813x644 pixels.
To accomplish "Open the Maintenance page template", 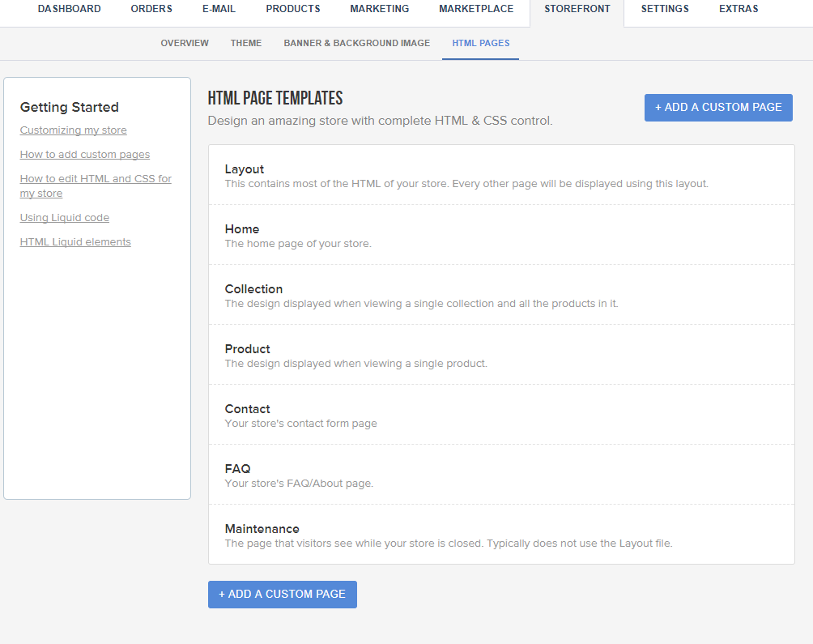I will pos(501,535).
